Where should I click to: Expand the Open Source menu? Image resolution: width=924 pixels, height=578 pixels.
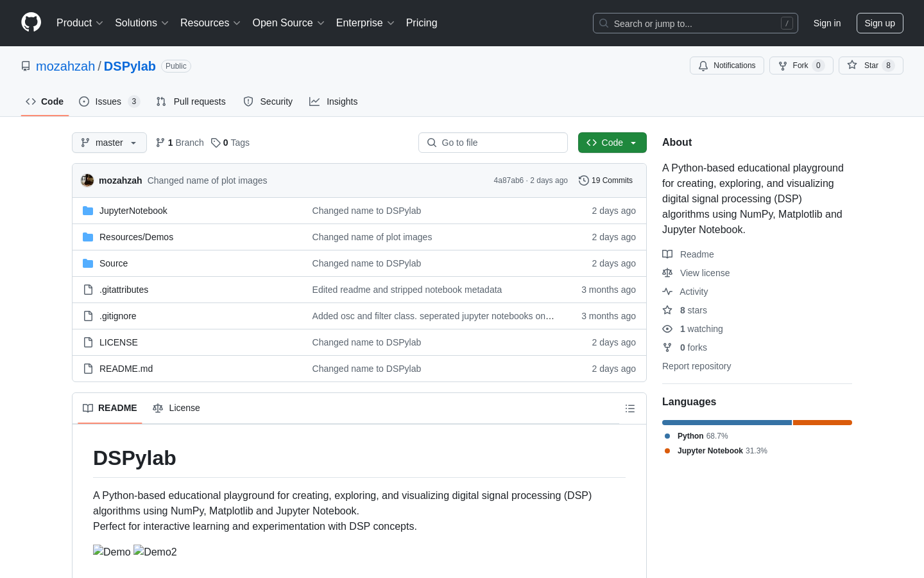pyautogui.click(x=289, y=23)
